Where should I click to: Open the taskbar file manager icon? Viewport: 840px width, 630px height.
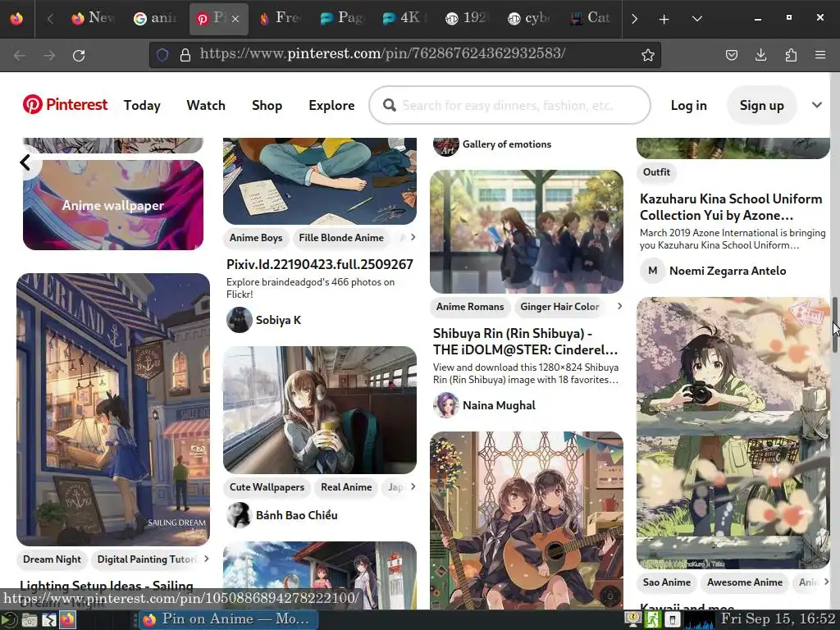pyautogui.click(x=29, y=620)
